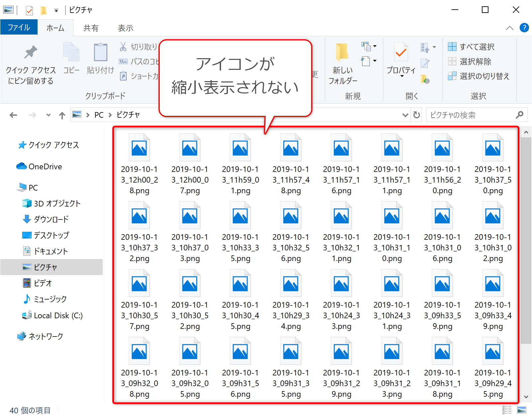
Task: Switch to the 表示 ribbon tab
Action: (x=125, y=28)
